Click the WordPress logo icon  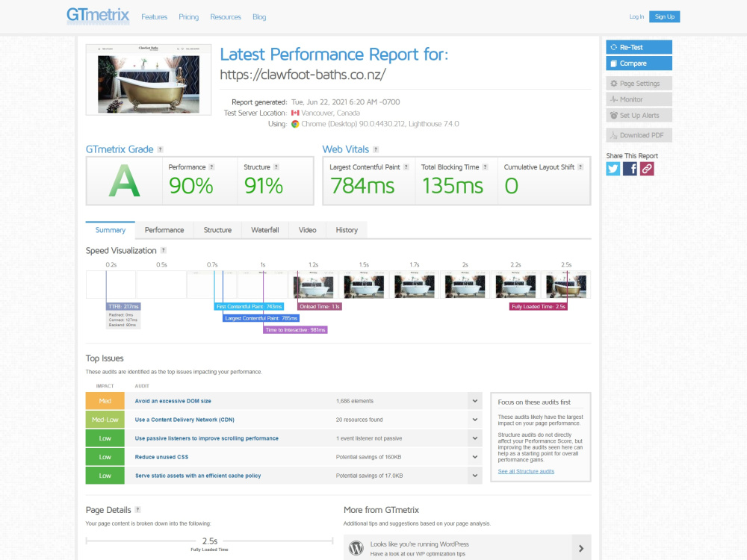tap(356, 548)
